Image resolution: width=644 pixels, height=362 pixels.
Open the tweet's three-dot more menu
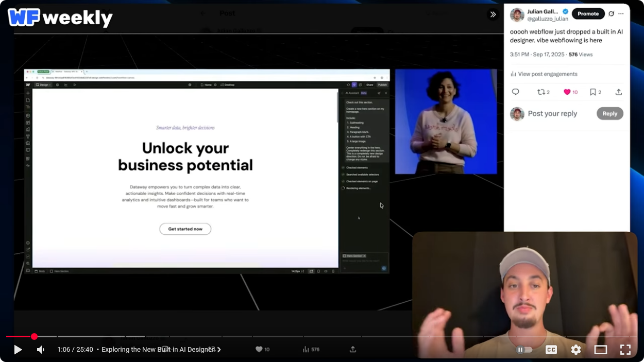(x=621, y=14)
